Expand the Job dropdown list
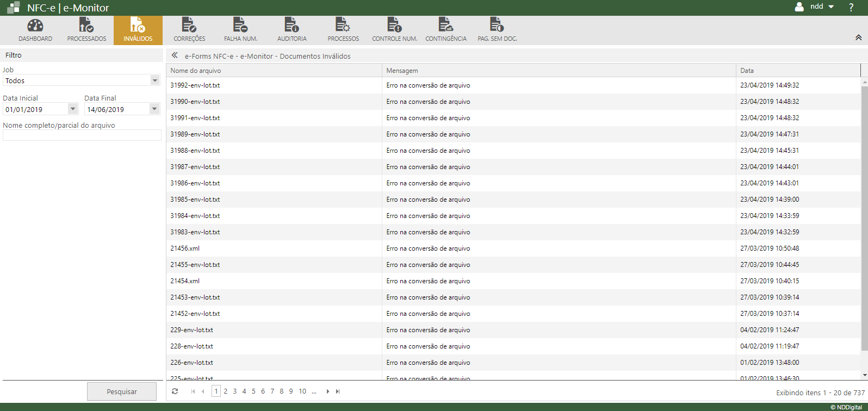The width and height of the screenshot is (868, 411). point(155,80)
